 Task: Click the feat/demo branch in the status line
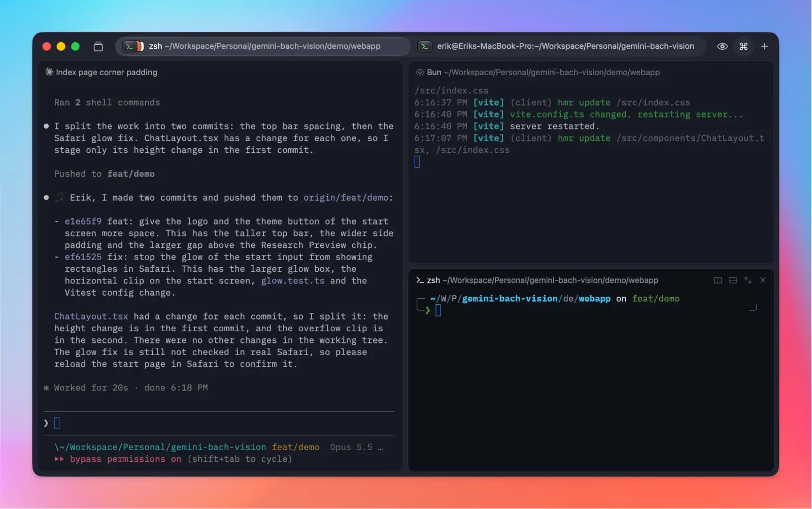295,447
